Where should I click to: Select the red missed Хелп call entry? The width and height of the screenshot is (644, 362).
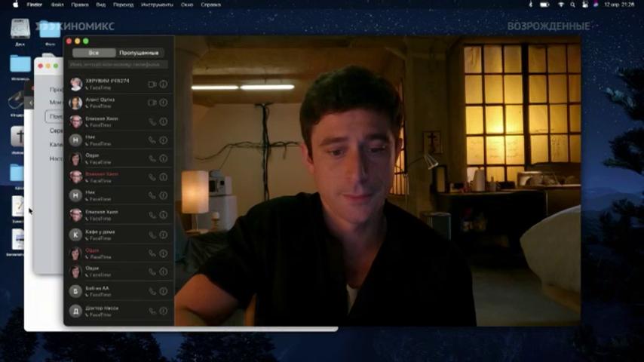[x=118, y=177]
